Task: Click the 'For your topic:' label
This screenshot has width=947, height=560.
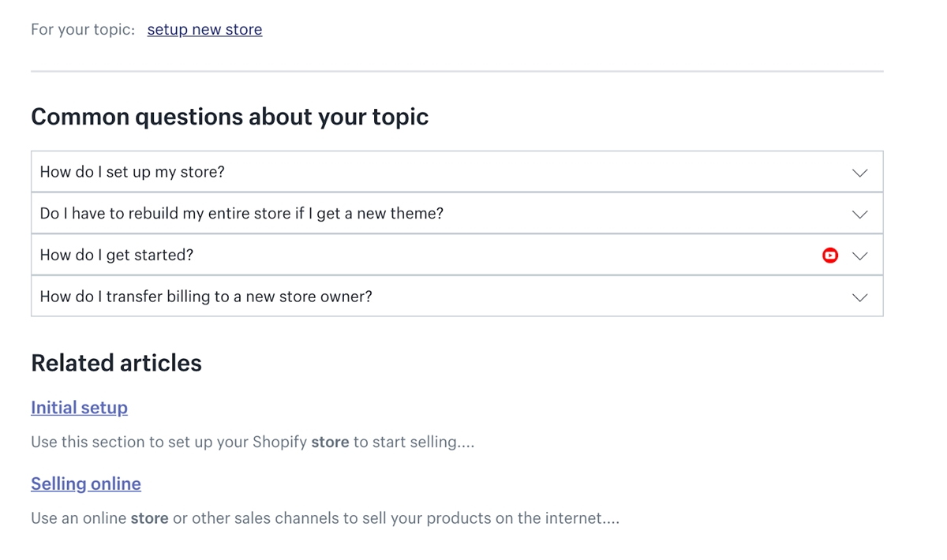Action: [83, 29]
